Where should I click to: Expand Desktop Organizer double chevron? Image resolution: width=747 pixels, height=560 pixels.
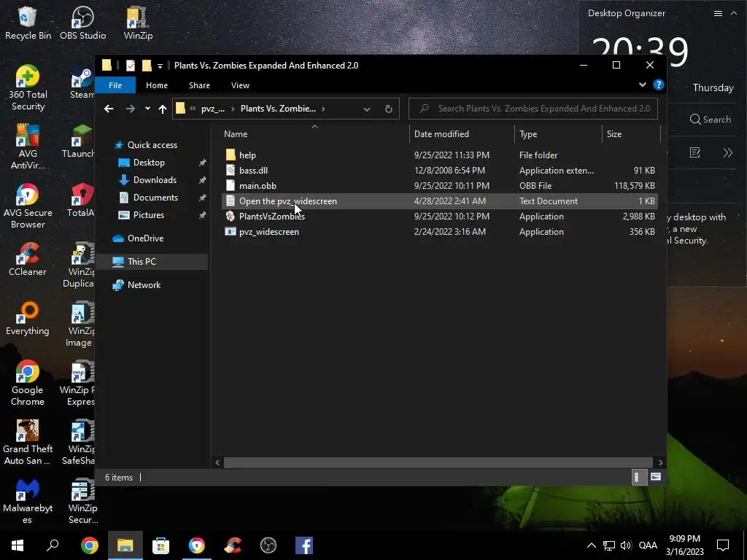point(727,152)
